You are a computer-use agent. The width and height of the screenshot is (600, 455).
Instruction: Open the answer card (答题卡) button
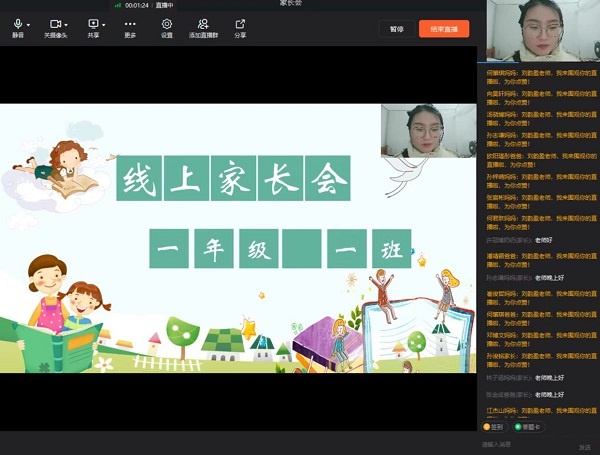pos(527,426)
